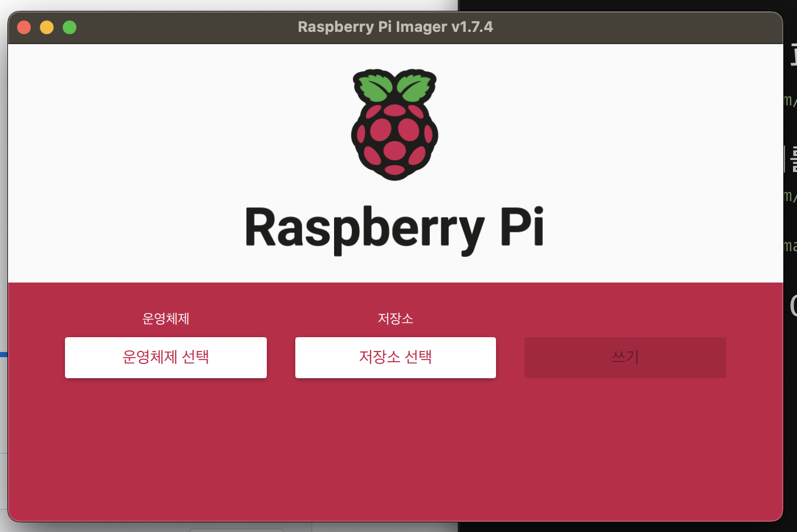Click the 운영체제 label text
This screenshot has height=532, width=797.
pos(166,318)
